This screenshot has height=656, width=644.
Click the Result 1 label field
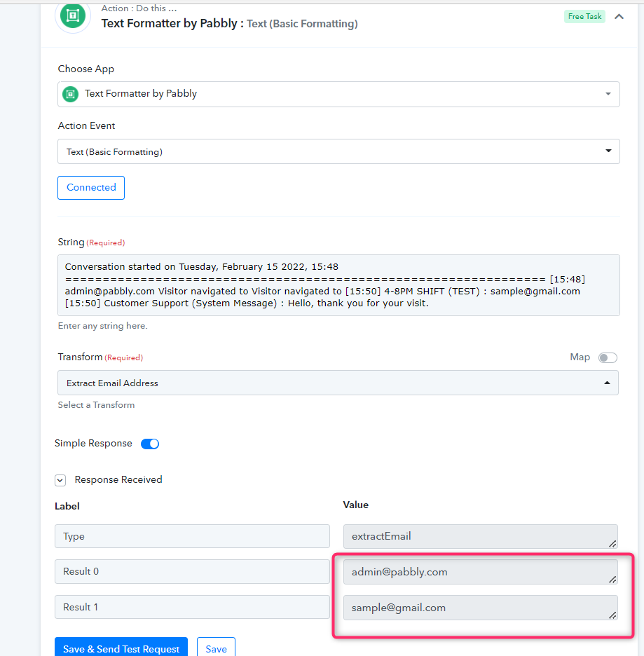[192, 607]
